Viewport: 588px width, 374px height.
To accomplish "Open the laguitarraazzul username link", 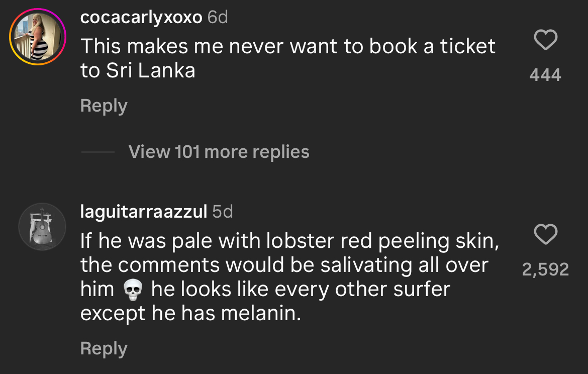I will tap(144, 212).
